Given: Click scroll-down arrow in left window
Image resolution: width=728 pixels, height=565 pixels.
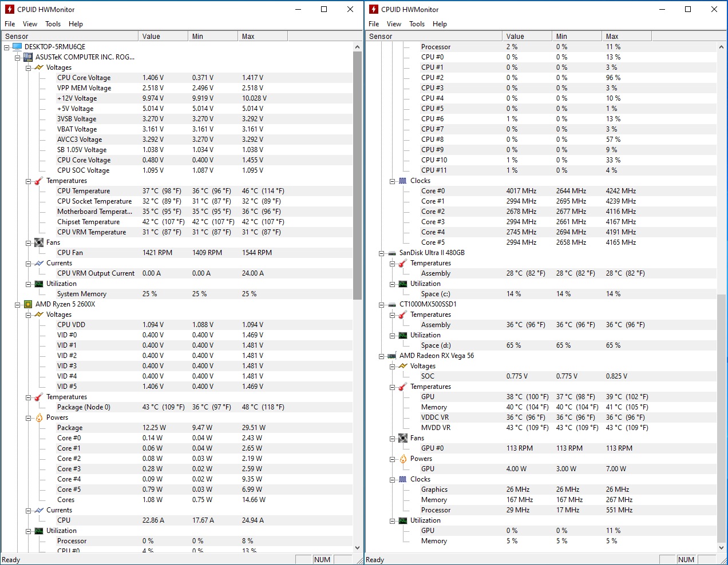Looking at the screenshot, I should click(358, 547).
